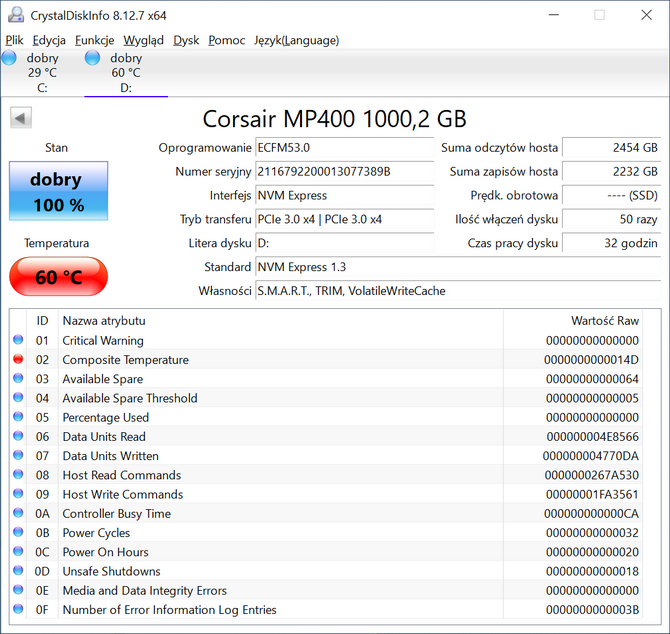Click the Suma zapisów hosta value 2232 GB
Image resolution: width=670 pixels, height=634 pixels.
[611, 172]
